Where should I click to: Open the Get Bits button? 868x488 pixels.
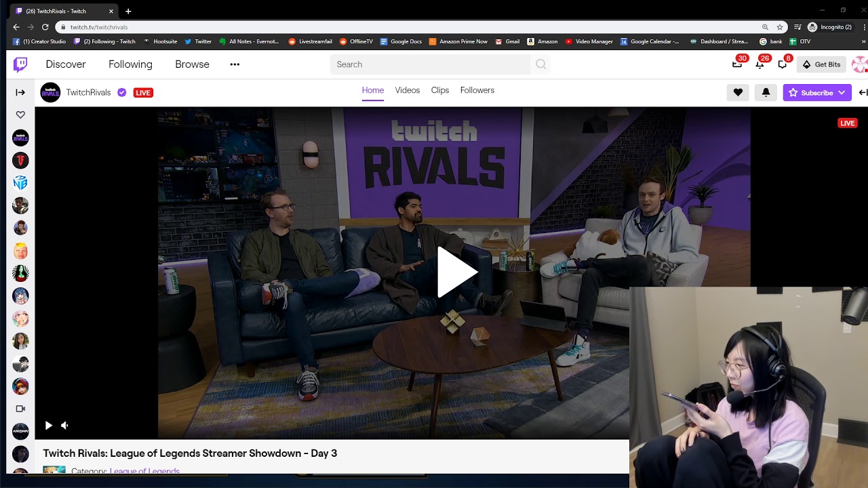click(821, 64)
